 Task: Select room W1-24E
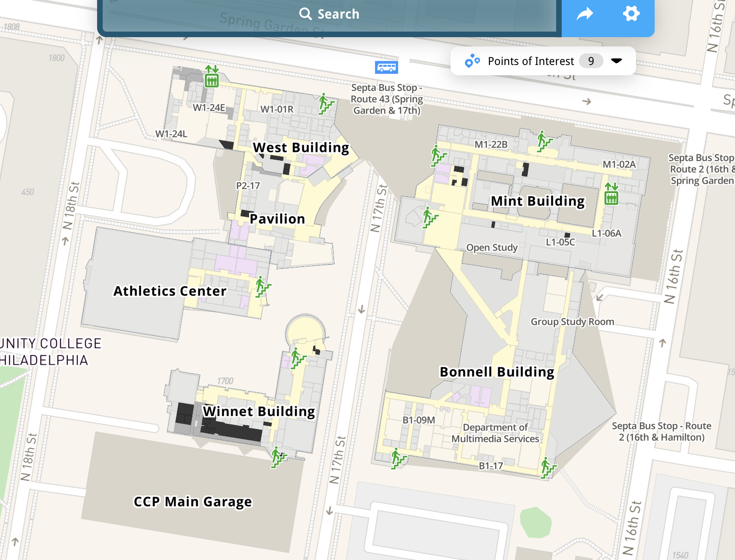[209, 108]
